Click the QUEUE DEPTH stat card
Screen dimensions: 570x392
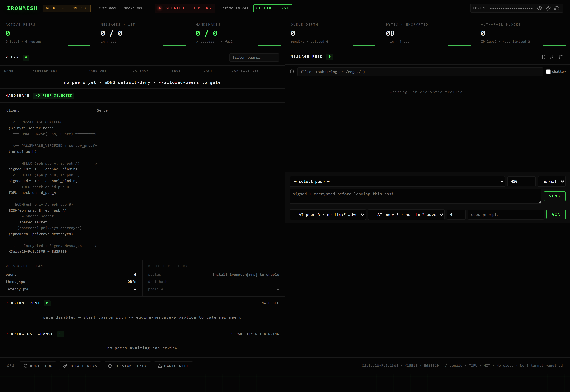click(333, 33)
